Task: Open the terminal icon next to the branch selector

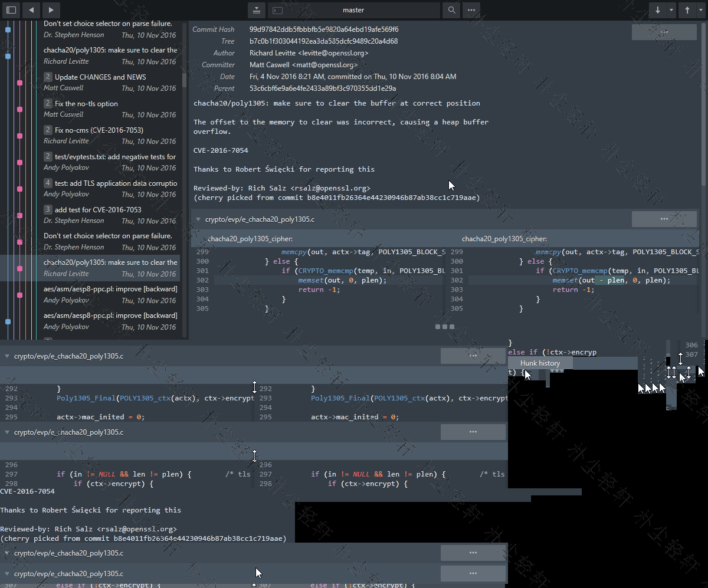Action: pos(277,10)
